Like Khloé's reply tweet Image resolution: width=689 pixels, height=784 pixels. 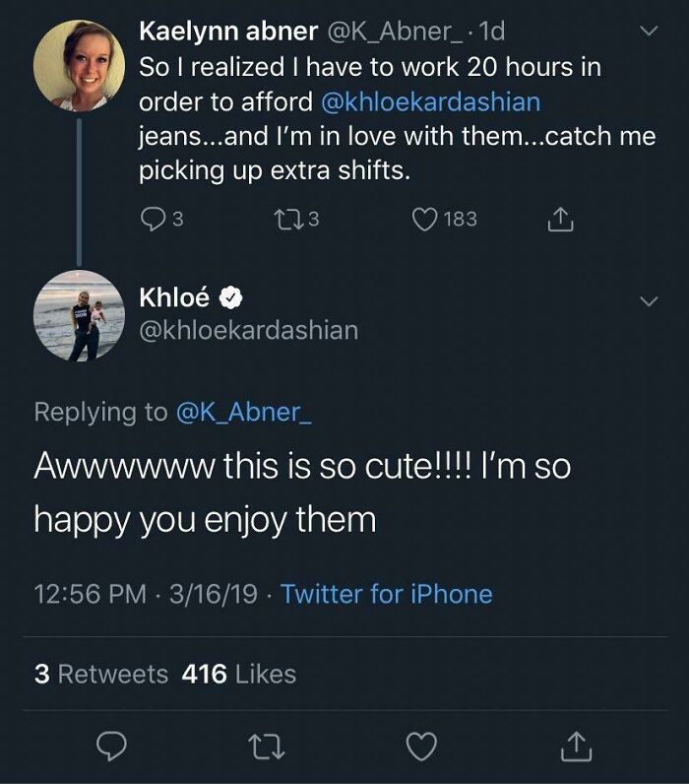422,749
